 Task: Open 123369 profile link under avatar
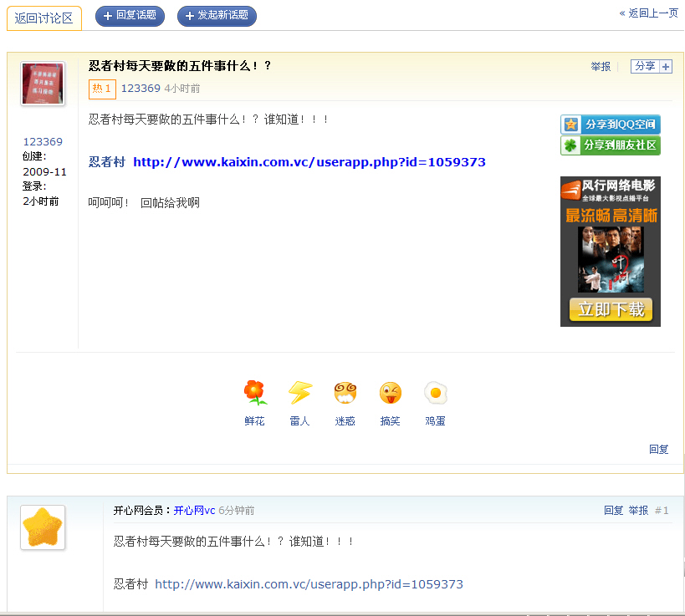43,142
